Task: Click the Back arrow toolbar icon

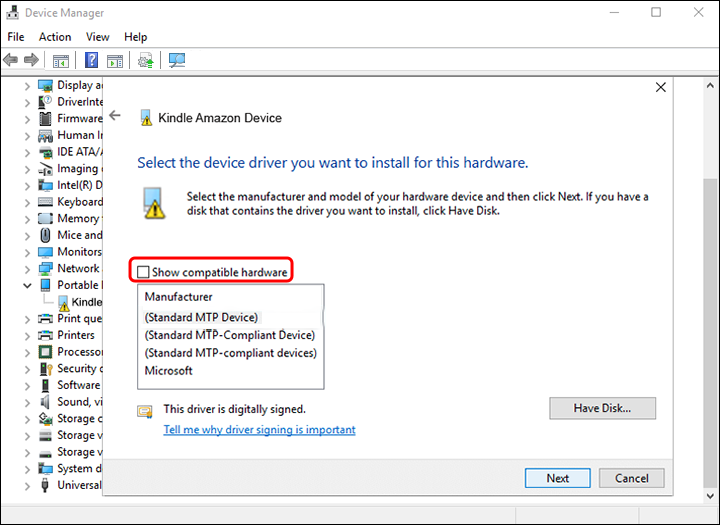Action: [10, 60]
